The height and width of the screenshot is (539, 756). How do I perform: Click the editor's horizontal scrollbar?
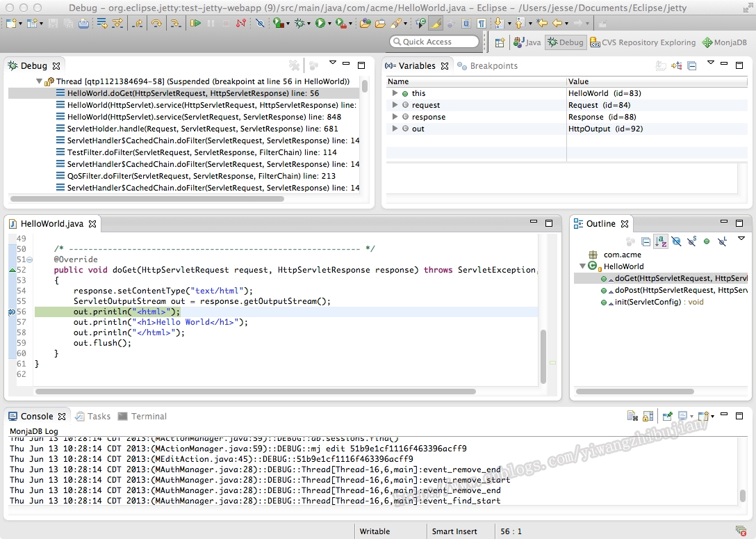(x=256, y=392)
